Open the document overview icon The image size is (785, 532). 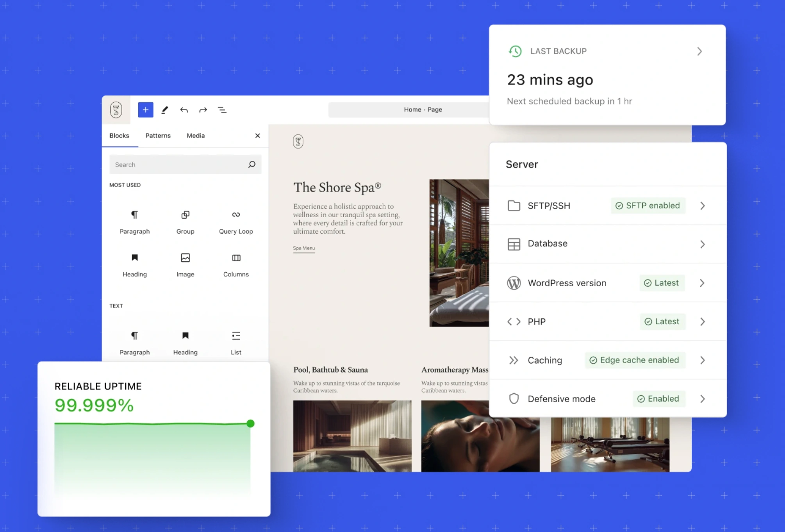222,110
